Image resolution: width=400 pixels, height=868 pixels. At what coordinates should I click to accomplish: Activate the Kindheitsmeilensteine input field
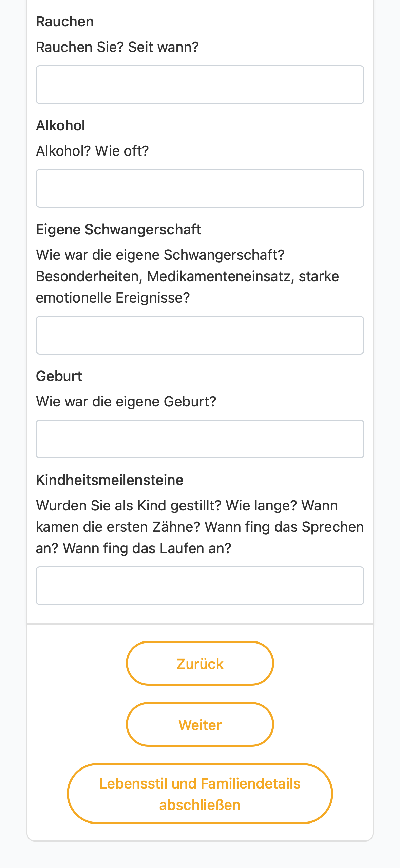coord(200,586)
